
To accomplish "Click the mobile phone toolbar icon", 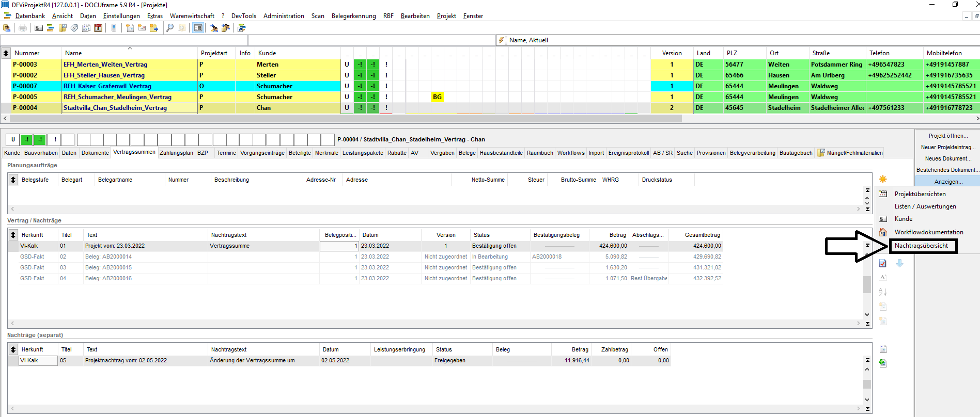I will tap(114, 28).
